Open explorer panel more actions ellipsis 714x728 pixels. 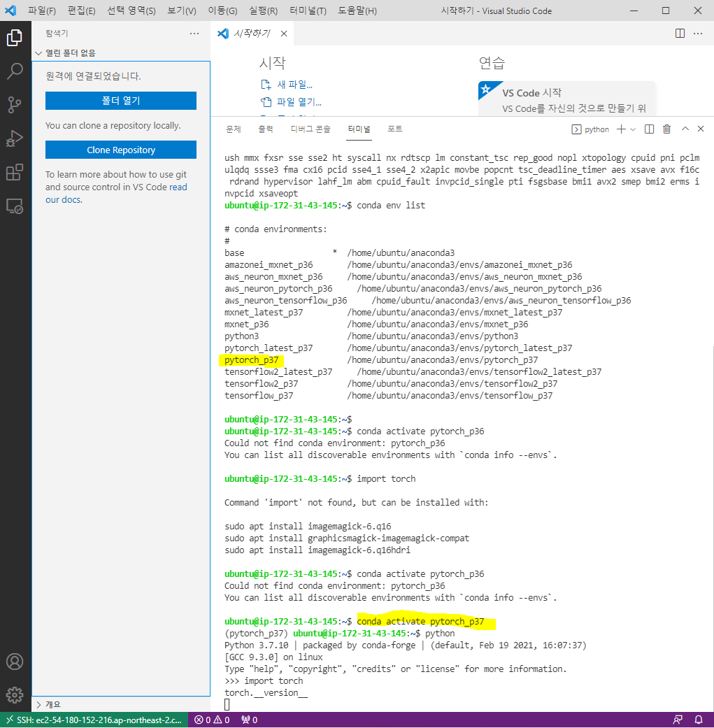tap(194, 34)
